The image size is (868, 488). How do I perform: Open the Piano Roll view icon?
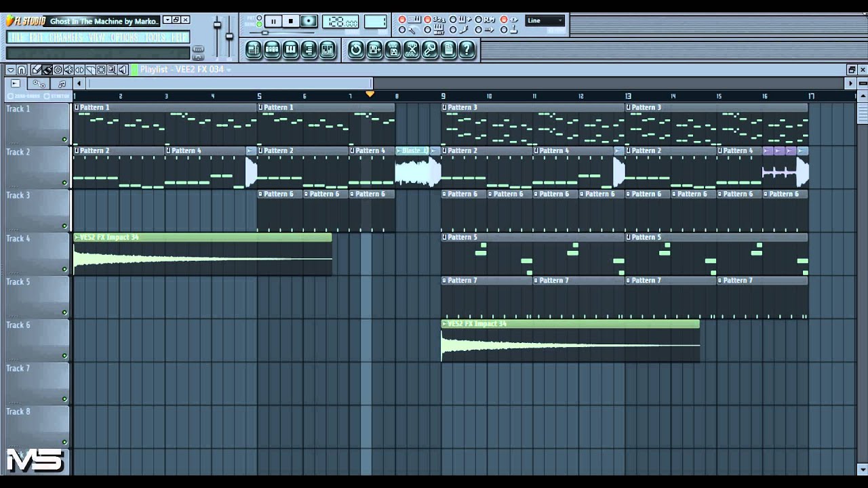pyautogui.click(x=290, y=49)
